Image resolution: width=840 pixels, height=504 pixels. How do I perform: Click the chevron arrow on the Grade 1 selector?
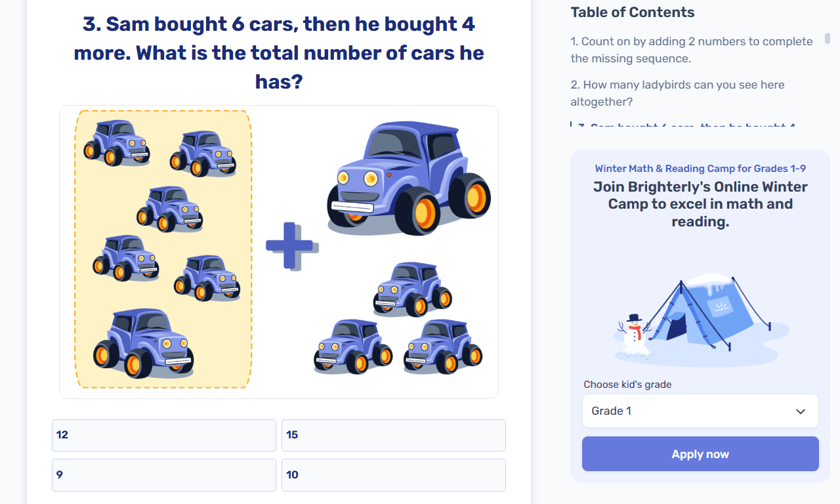(800, 411)
